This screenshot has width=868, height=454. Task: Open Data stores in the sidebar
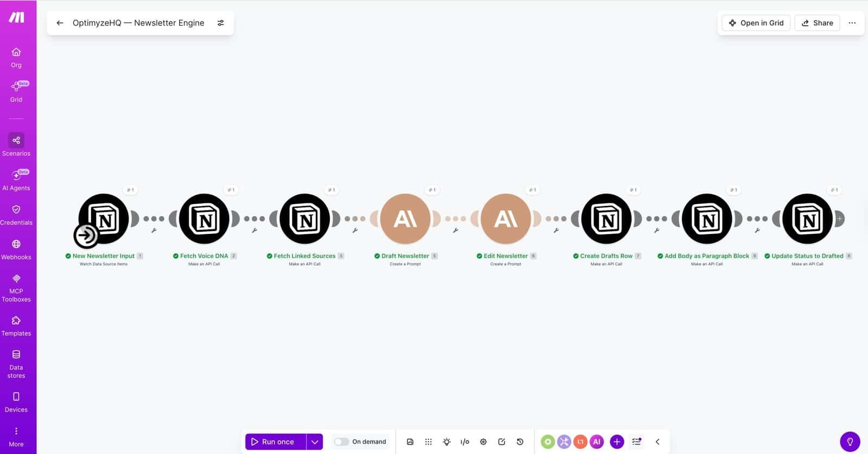(x=16, y=364)
